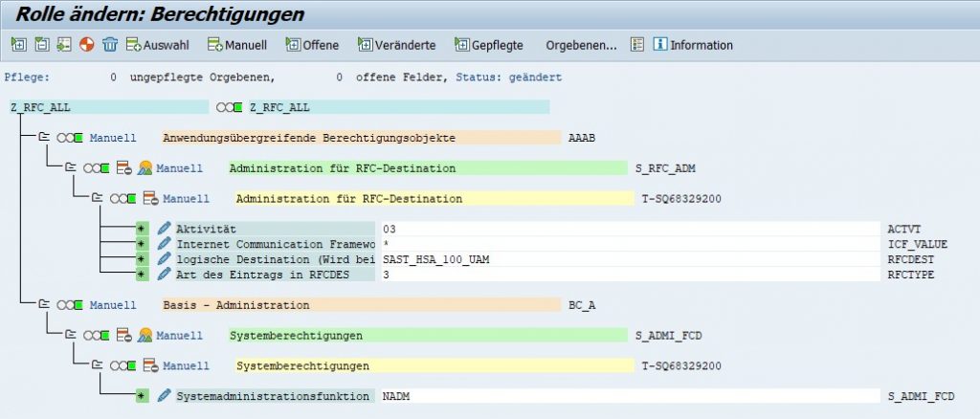Click the Aktivität field label

275,230
